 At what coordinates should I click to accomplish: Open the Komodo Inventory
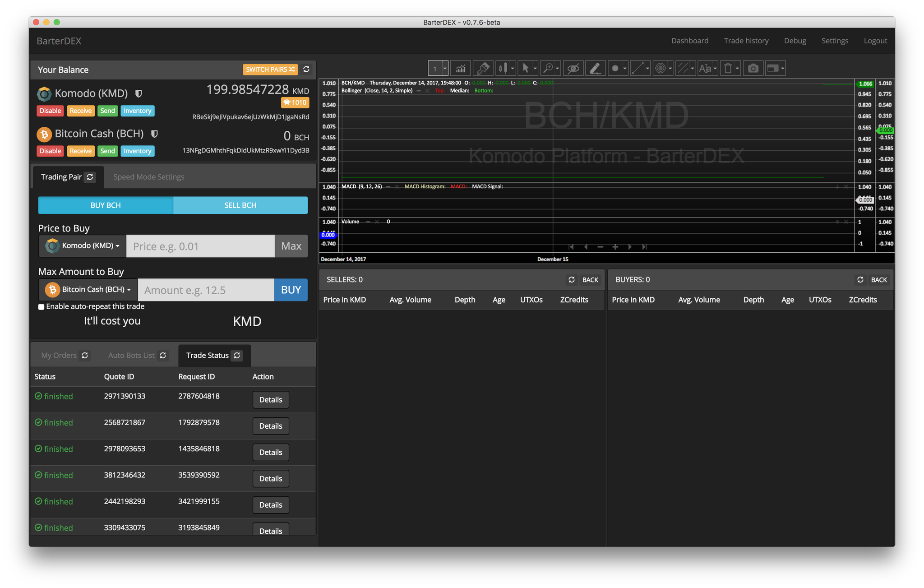click(138, 111)
